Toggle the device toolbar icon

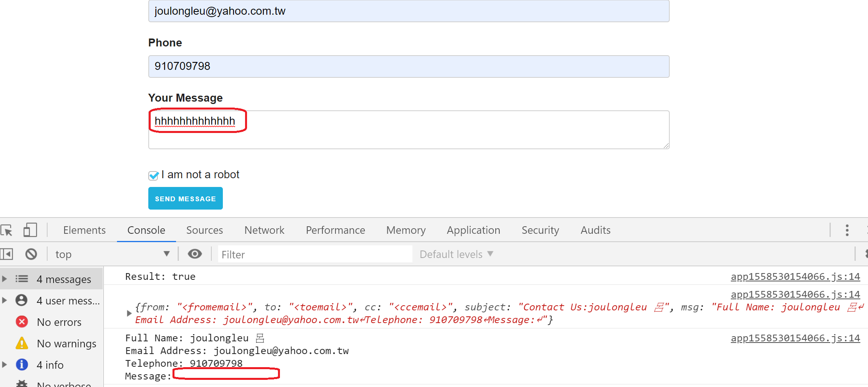pos(30,230)
